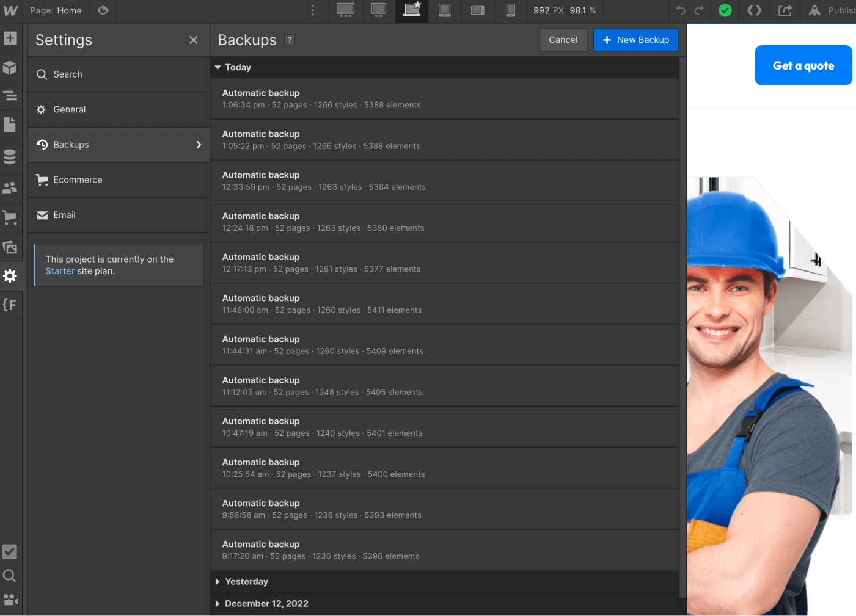Open the Components panel
The height and width of the screenshot is (616, 856).
coord(10,68)
